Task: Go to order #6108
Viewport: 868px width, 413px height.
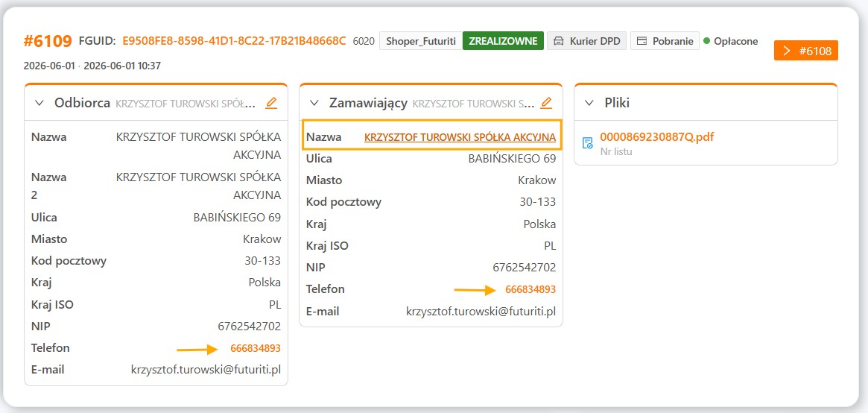Action: (x=806, y=51)
